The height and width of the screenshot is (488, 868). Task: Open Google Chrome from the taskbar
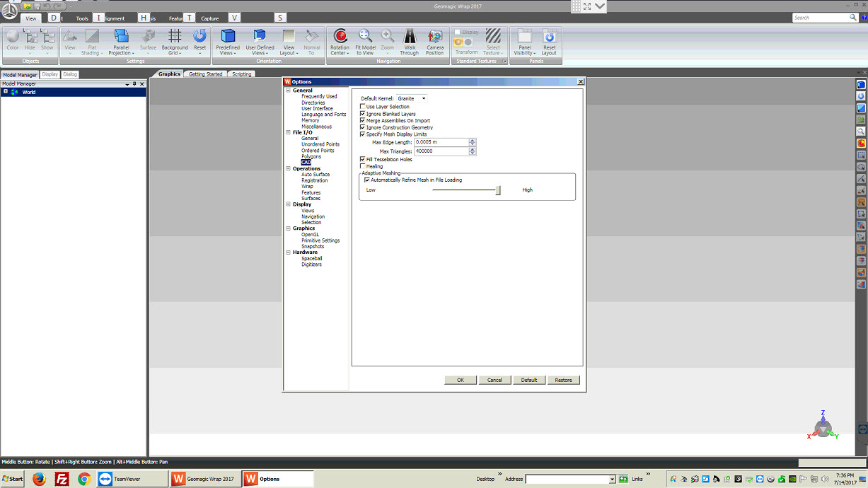(x=84, y=479)
